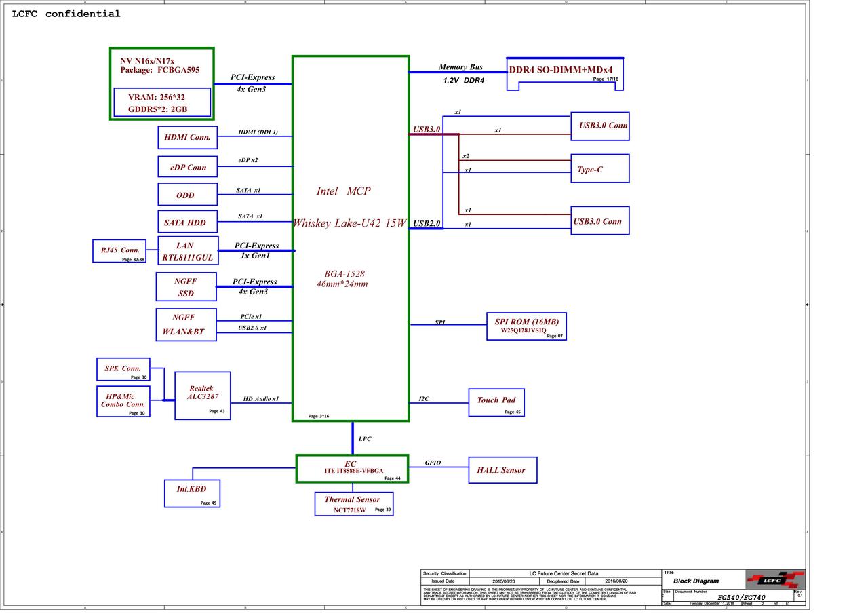Click the HDMI (DDI 1) signal label

tap(258, 132)
